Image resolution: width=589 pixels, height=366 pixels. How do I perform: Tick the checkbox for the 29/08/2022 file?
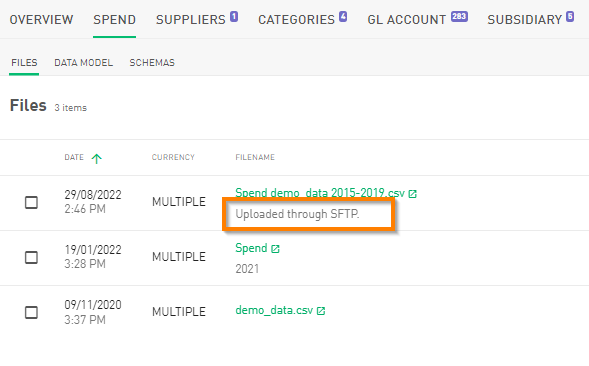(x=31, y=202)
